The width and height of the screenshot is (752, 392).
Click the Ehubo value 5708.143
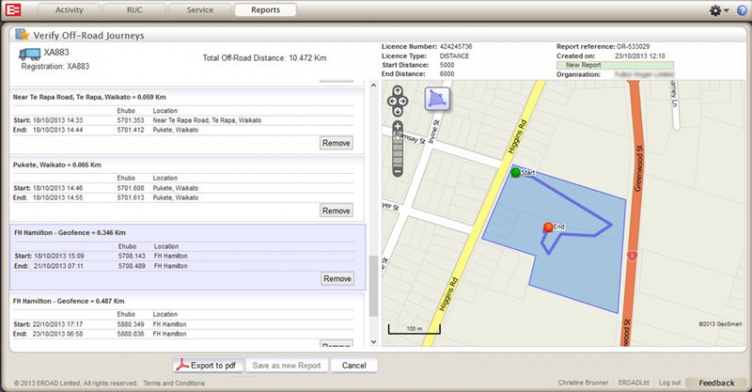click(132, 256)
